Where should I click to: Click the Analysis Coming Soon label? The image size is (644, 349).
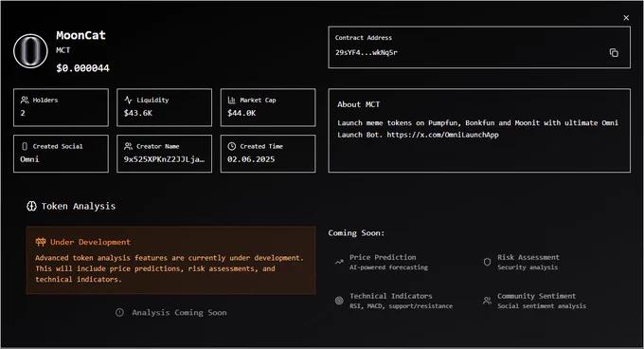click(x=180, y=313)
